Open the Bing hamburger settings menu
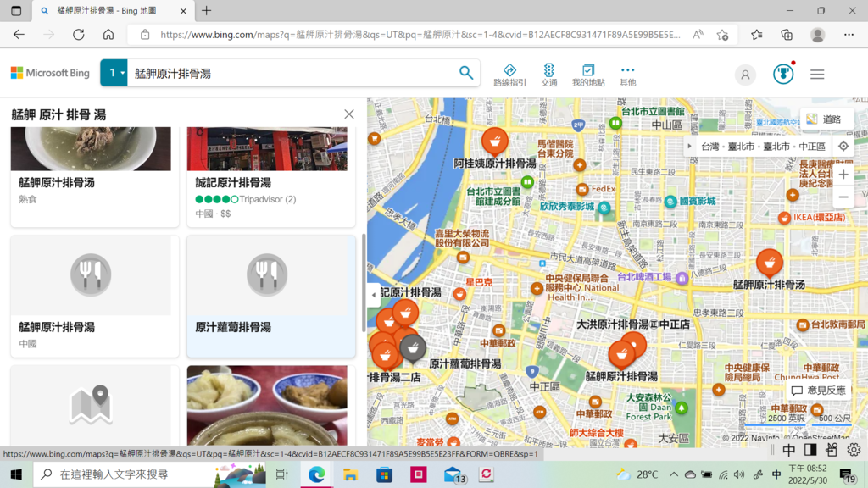Screen dimensions: 868x488 coord(817,75)
